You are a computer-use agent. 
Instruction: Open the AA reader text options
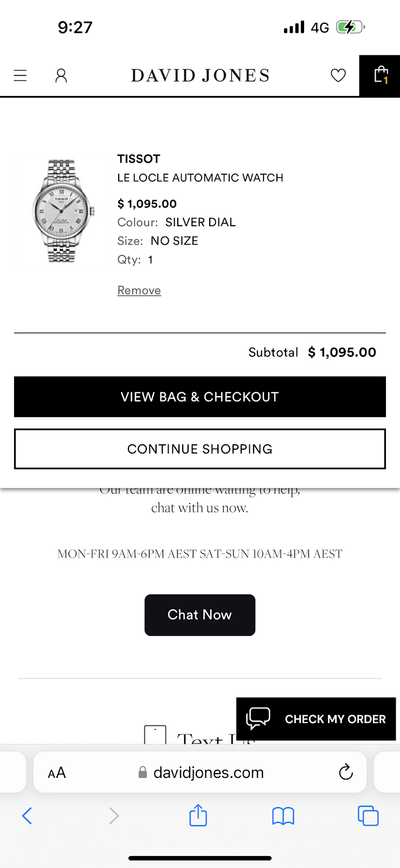(x=57, y=773)
